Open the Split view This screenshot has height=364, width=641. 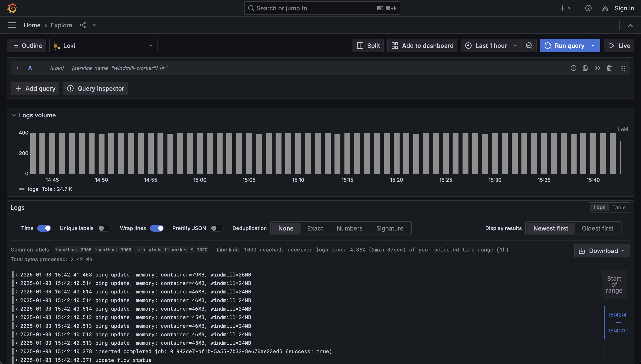coord(368,46)
